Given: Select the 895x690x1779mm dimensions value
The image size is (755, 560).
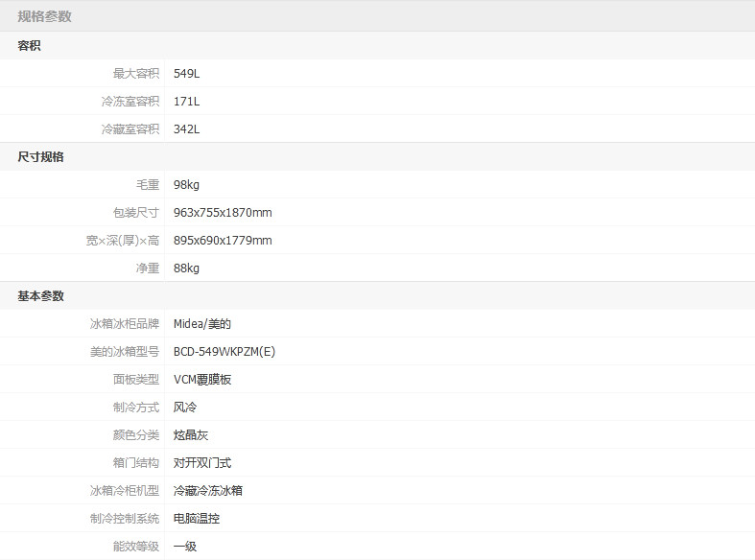Looking at the screenshot, I should 223,240.
